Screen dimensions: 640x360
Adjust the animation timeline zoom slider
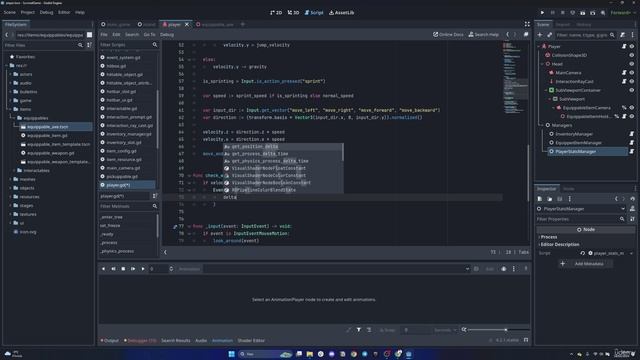point(498,330)
